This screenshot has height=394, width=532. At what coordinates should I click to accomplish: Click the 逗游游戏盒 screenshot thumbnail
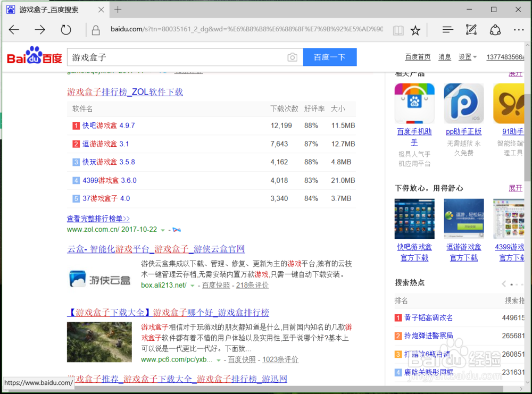click(x=463, y=219)
